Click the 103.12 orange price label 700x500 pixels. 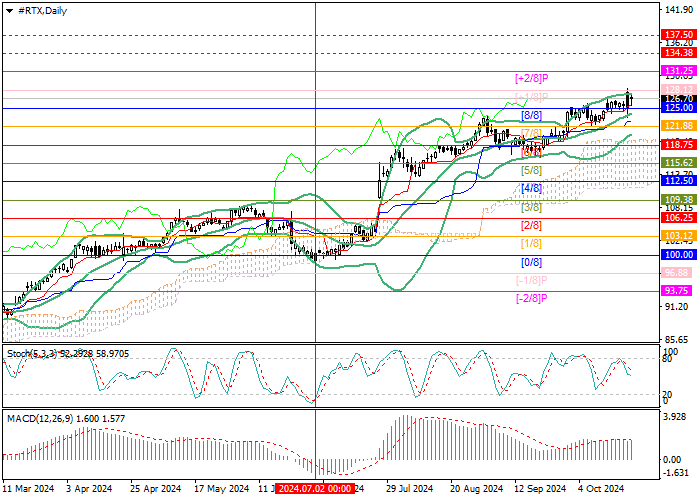(678, 236)
